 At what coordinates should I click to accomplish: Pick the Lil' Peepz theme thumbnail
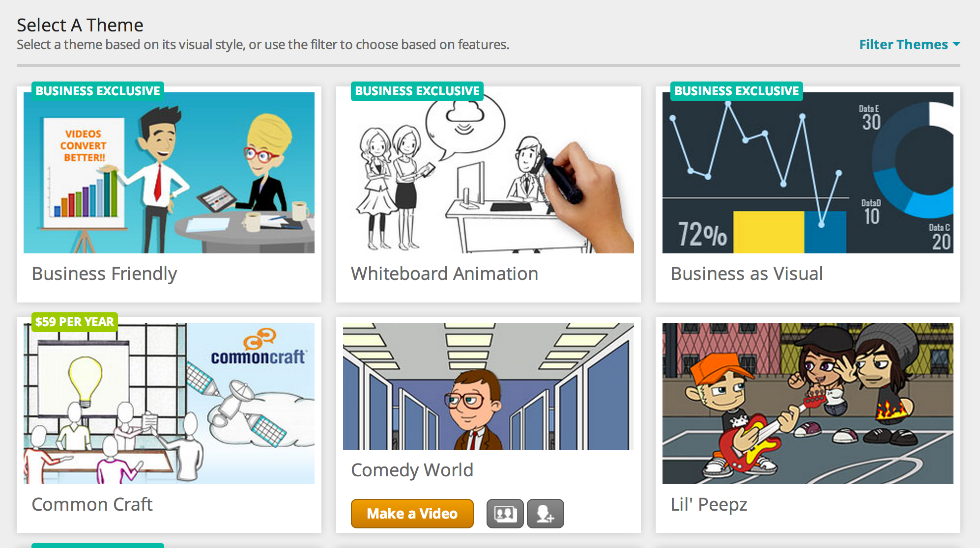tap(808, 404)
